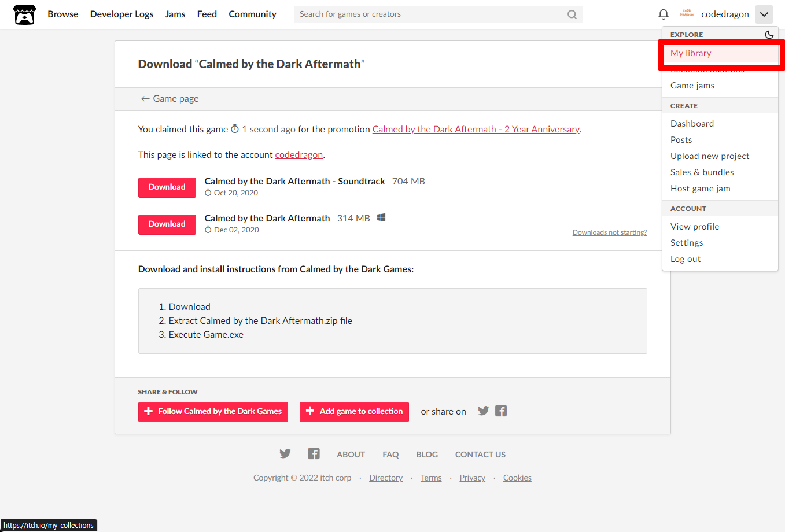
Task: Open the Community page
Action: click(252, 14)
